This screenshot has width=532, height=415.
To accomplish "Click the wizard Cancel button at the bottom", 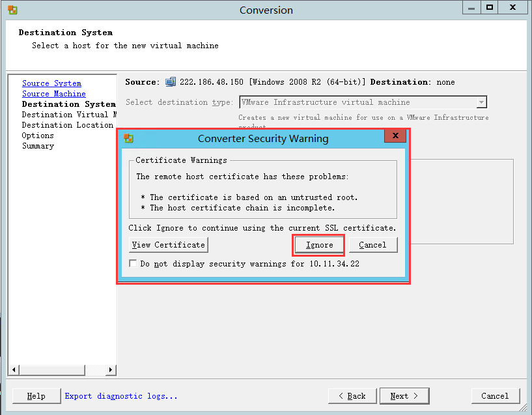I will coord(496,396).
